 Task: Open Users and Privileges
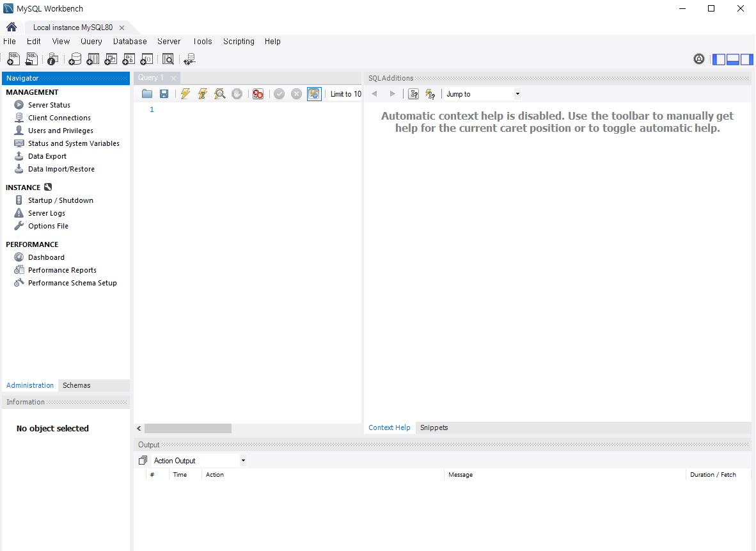61,131
